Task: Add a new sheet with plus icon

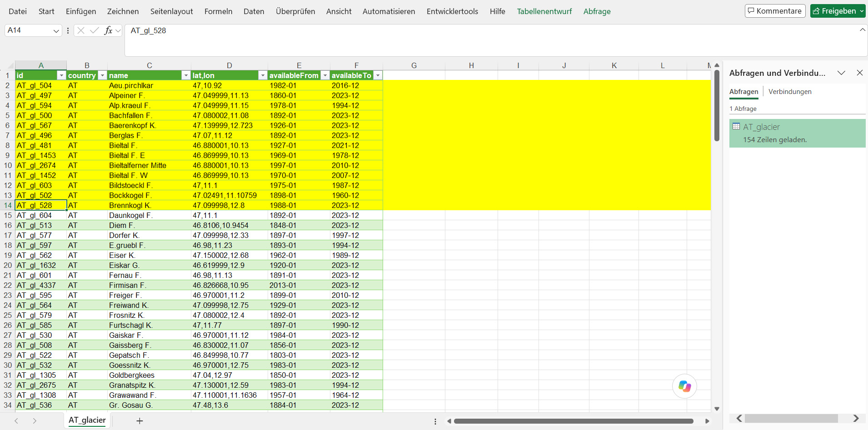Action: [x=140, y=421]
